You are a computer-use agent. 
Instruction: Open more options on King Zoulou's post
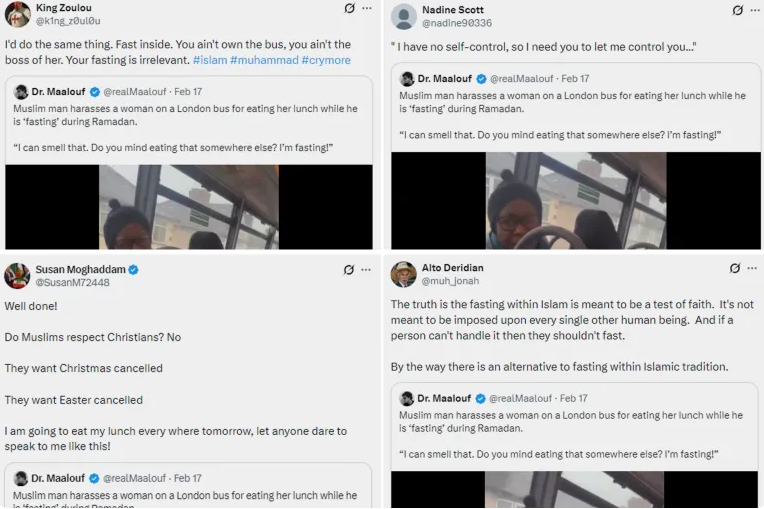click(x=369, y=9)
